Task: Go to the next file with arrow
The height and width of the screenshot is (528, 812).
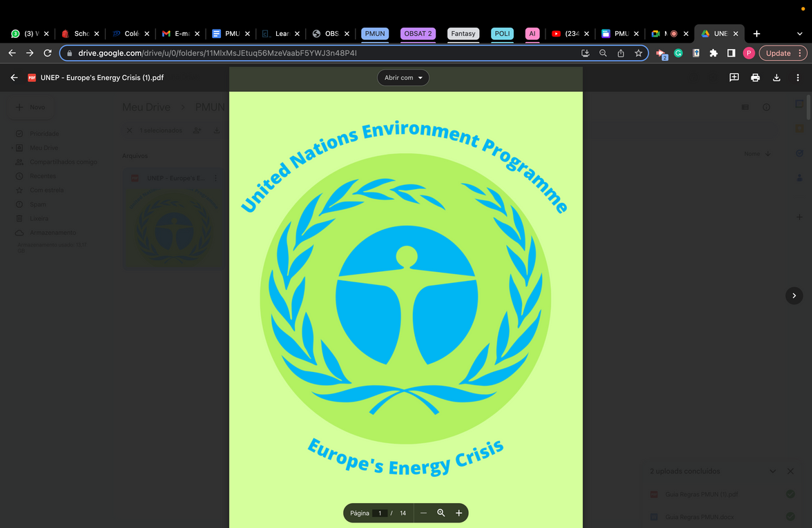Action: point(794,295)
